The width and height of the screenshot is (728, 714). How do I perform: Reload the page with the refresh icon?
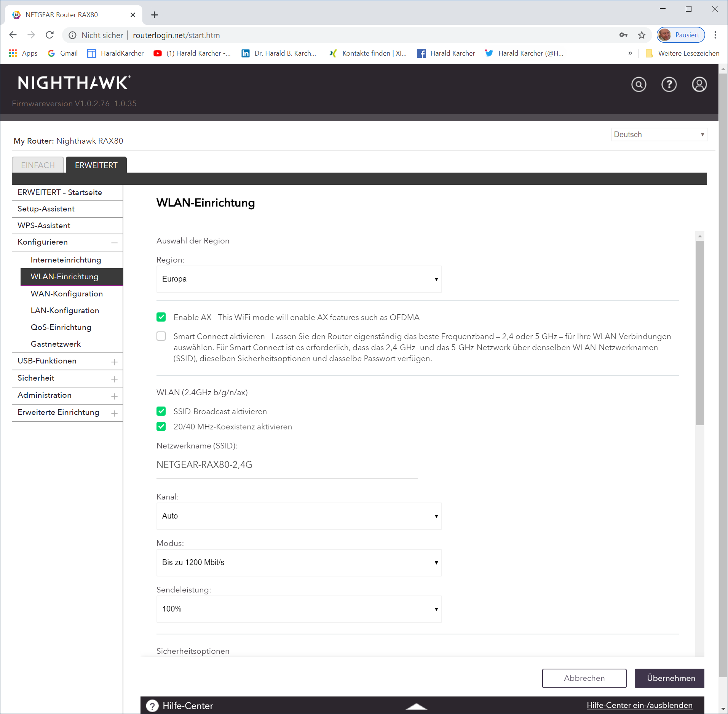49,35
